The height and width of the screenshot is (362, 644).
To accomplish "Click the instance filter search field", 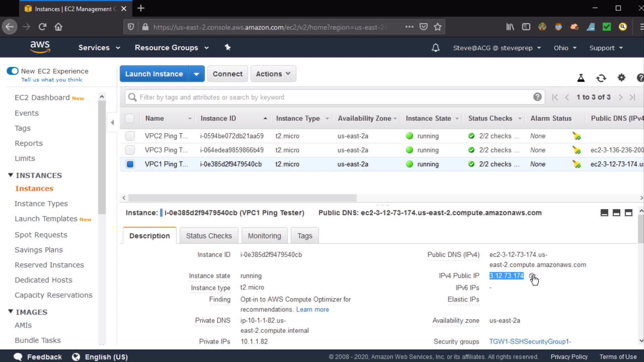I will click(332, 97).
